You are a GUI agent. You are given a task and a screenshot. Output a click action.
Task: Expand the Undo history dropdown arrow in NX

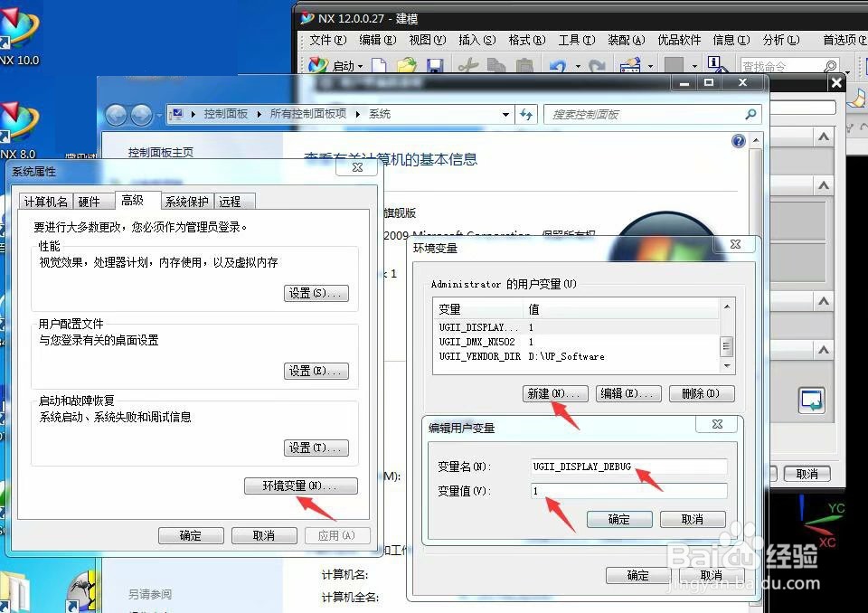[x=578, y=67]
